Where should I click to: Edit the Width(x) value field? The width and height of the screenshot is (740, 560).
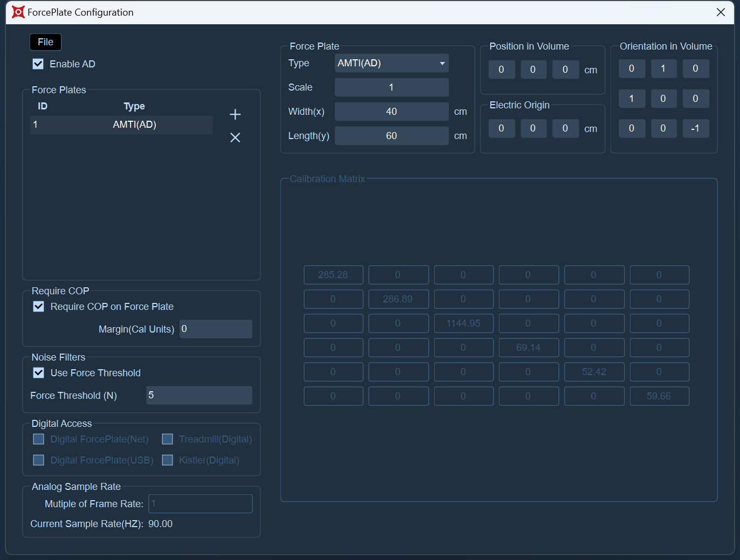pos(392,112)
